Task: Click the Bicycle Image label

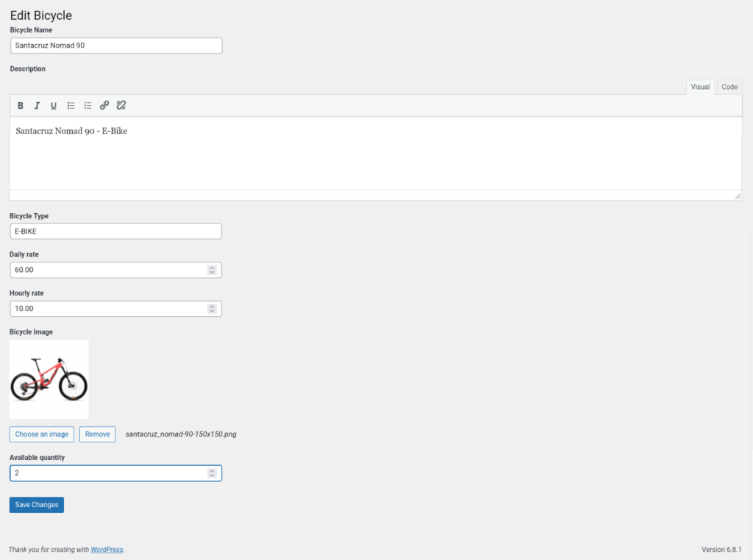Action: click(x=31, y=332)
